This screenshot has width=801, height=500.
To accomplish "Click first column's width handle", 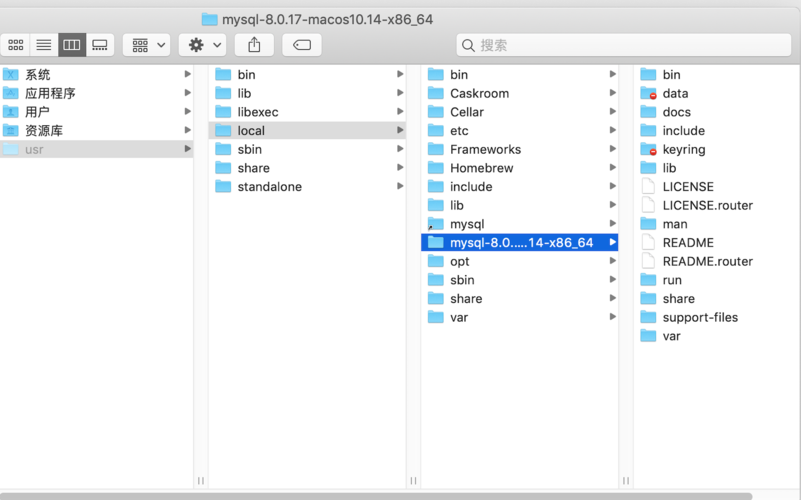I will pos(201,481).
